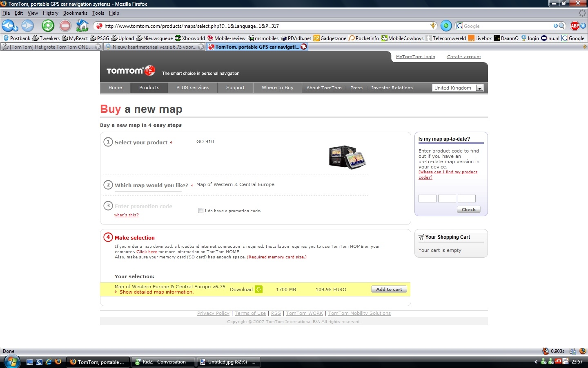Go back with the browser Back arrow
The width and height of the screenshot is (588, 368).
[8, 26]
